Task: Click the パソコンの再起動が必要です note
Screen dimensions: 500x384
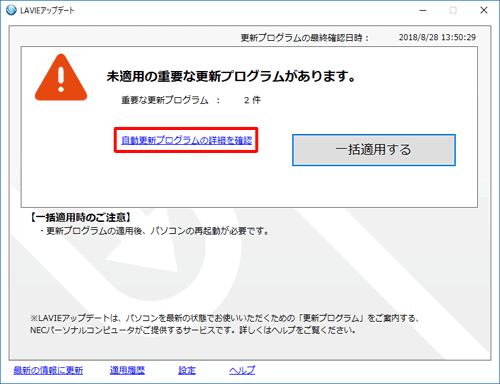Action: 210,231
